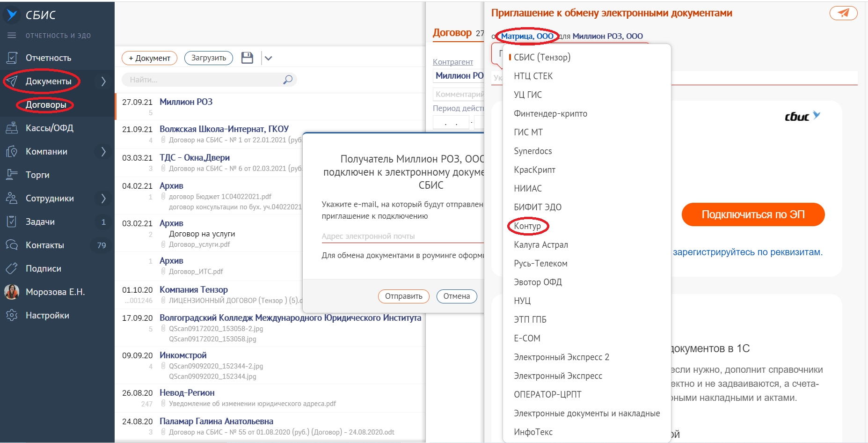Open Волжская Школа-Интернат, ГКОУ row

point(270,134)
